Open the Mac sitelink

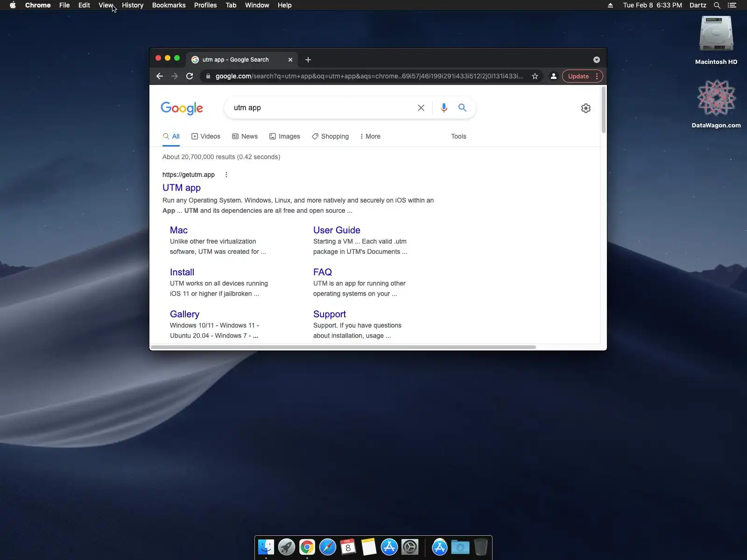tap(179, 230)
